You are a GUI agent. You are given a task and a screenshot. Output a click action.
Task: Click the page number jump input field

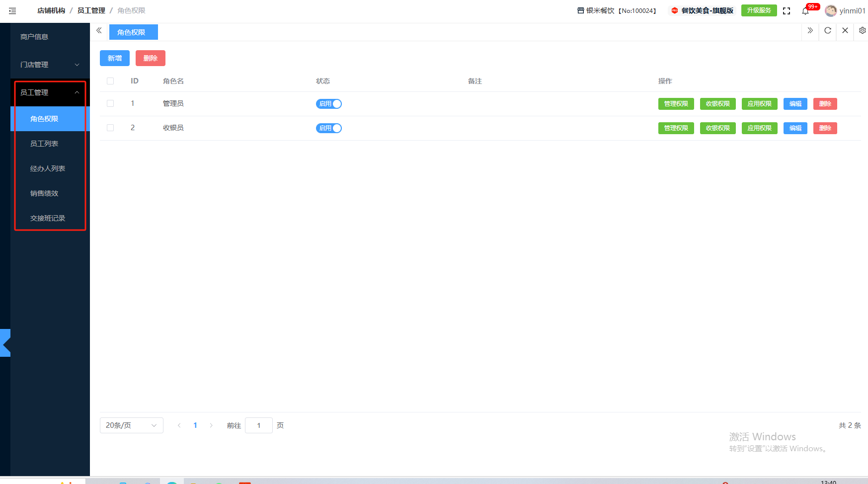[x=258, y=425]
